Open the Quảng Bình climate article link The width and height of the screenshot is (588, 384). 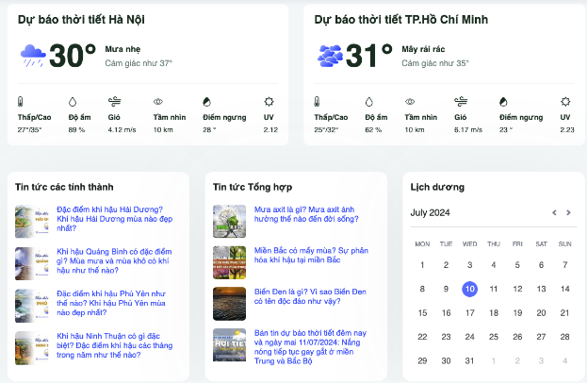[x=114, y=261]
